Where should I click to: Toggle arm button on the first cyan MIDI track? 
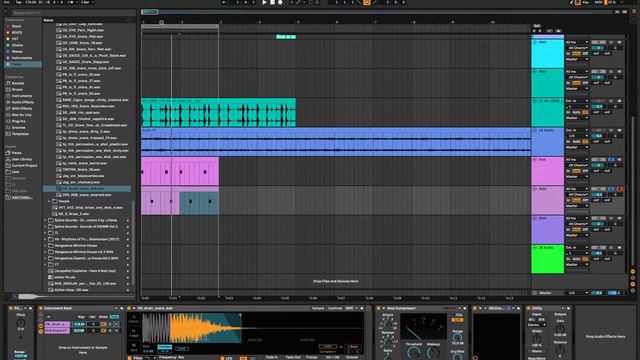tap(620, 42)
